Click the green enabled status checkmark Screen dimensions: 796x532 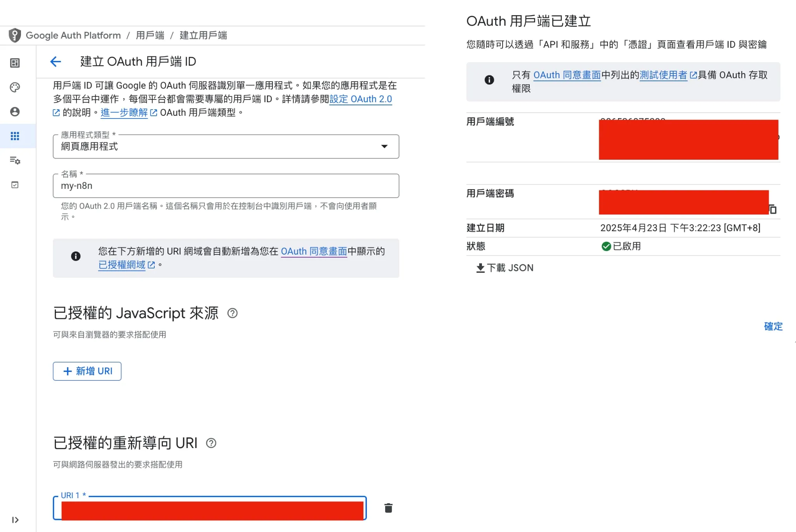pos(606,246)
